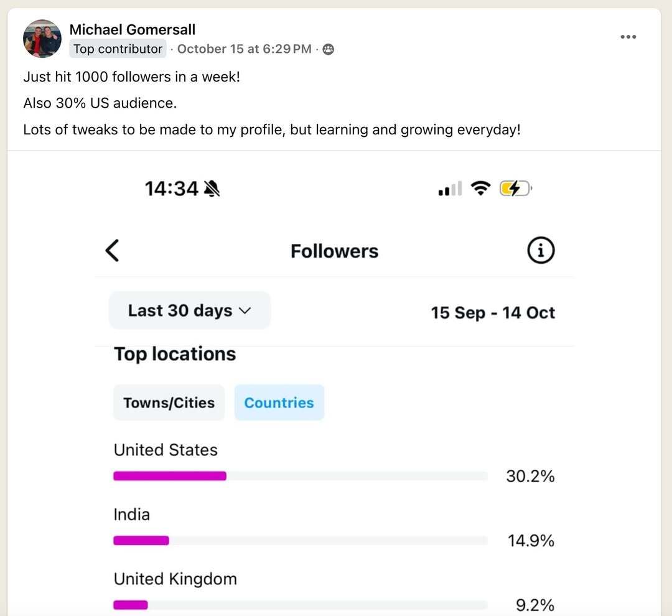Click Michael Gomersall's profile picture

42,39
